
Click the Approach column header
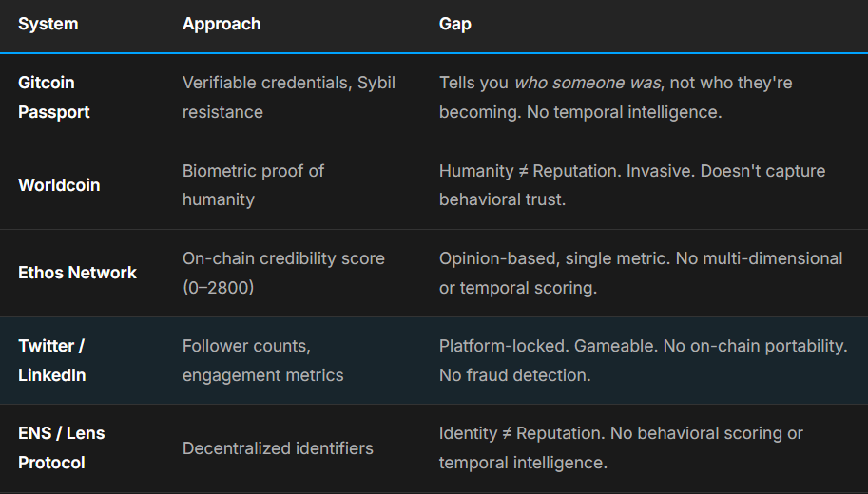pos(222,24)
